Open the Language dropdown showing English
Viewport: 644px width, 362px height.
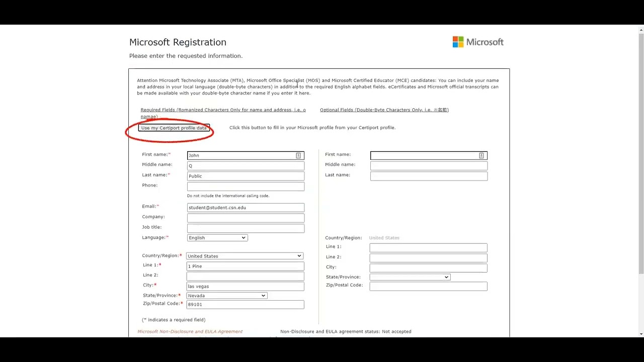(217, 238)
